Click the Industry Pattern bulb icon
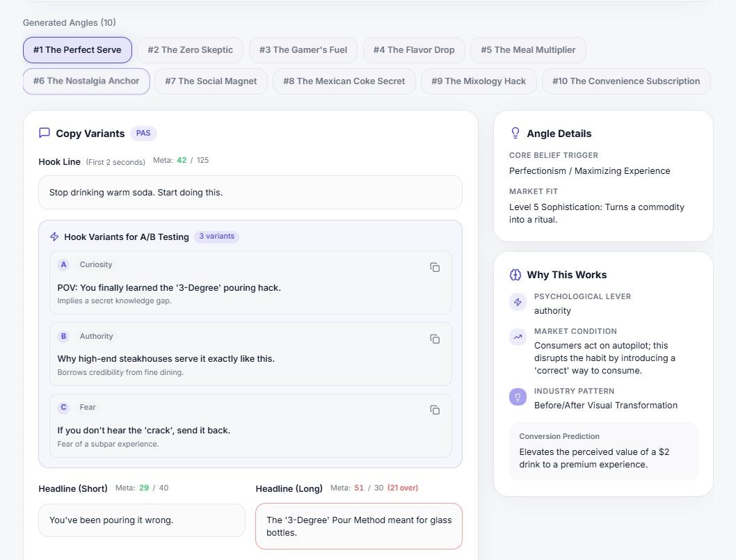 [518, 397]
